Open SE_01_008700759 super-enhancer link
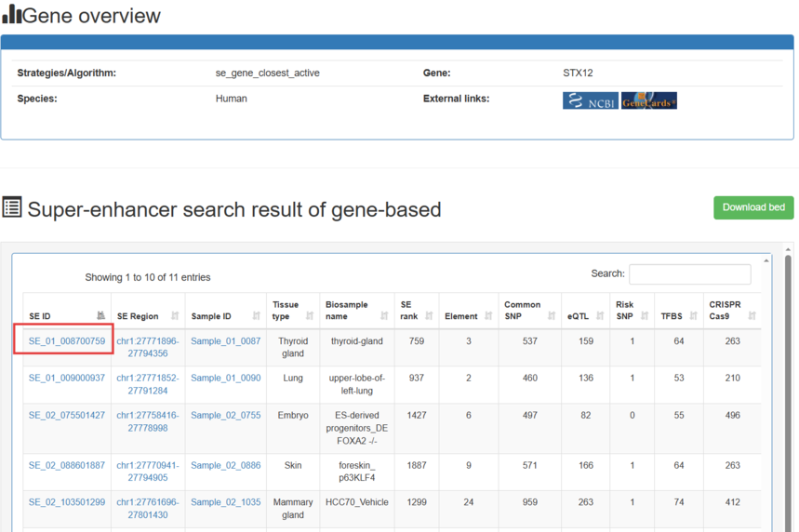Screen dimensions: 799x532 (67, 341)
